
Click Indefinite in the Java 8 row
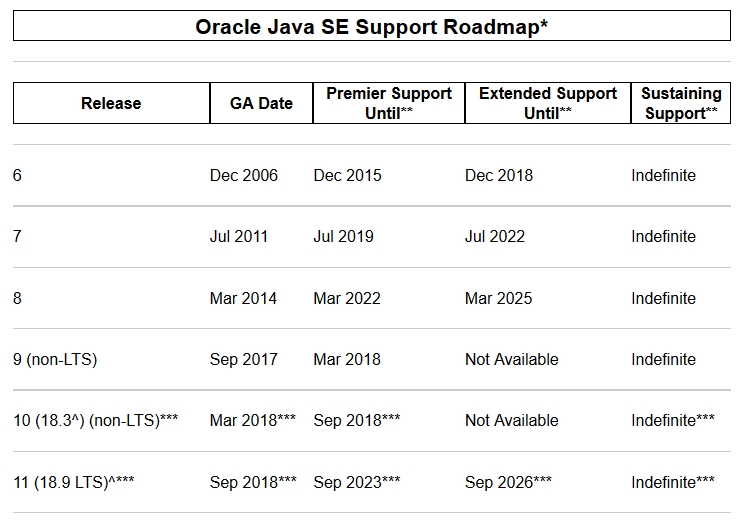tap(663, 298)
